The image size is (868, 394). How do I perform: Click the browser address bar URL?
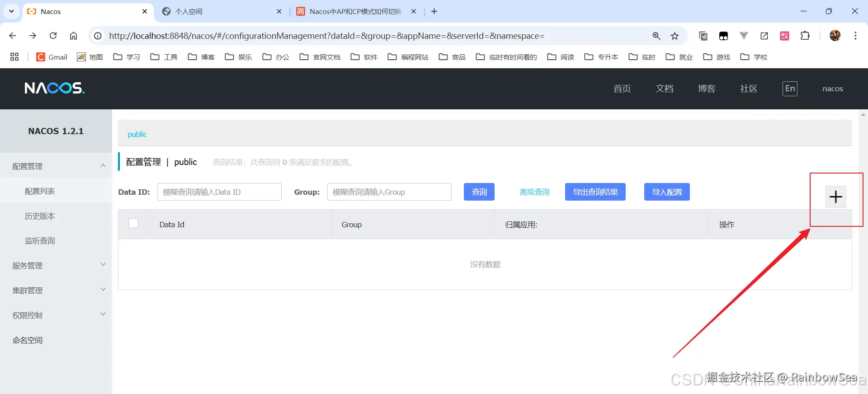pyautogui.click(x=326, y=36)
